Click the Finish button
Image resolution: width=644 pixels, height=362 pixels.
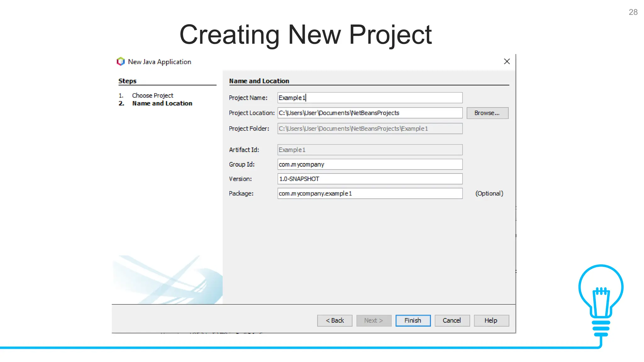click(413, 321)
